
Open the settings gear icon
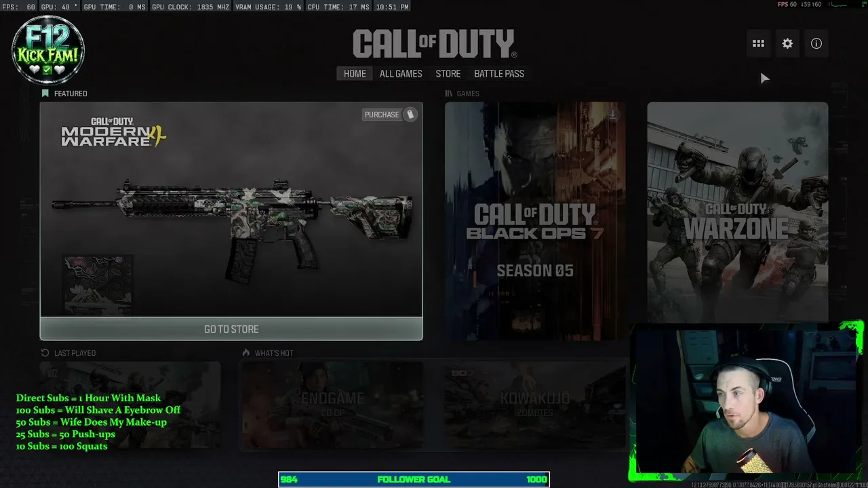(787, 43)
